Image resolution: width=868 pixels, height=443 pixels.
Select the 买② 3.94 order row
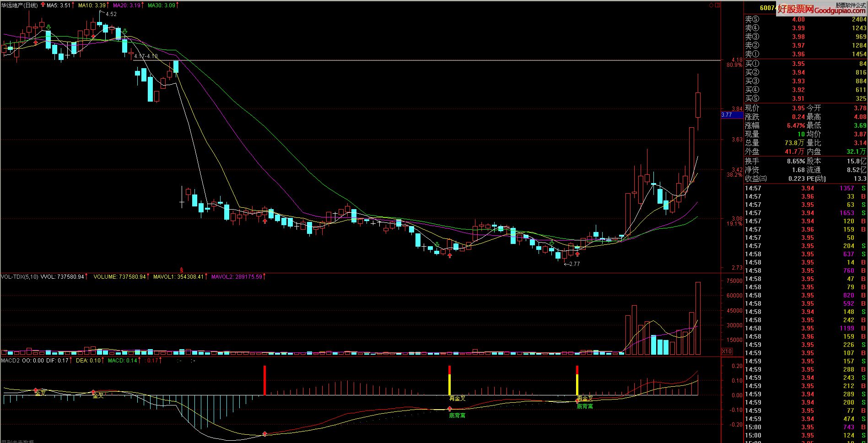805,72
